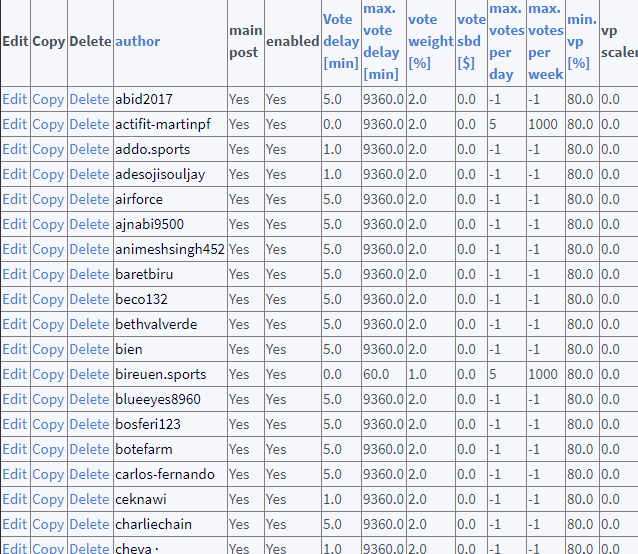Edit the bien entry
Viewport: 638px width, 554px height.
(x=15, y=349)
